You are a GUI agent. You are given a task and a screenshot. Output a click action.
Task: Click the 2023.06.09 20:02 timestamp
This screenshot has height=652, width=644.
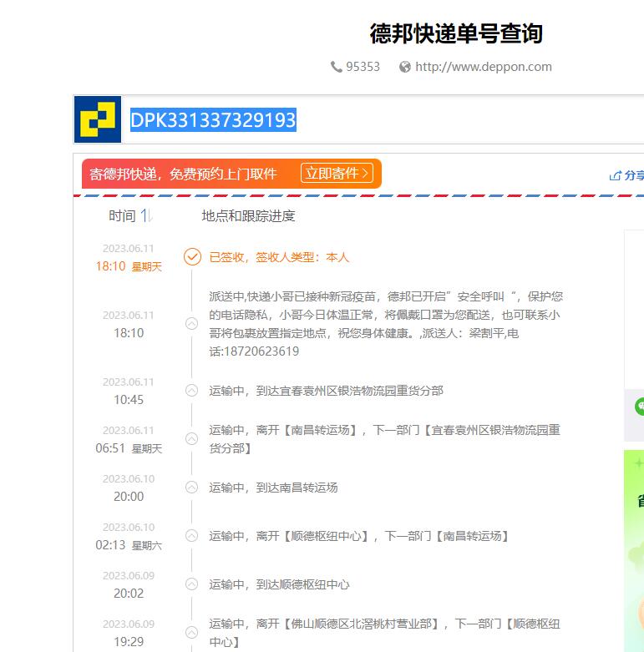pos(129,584)
